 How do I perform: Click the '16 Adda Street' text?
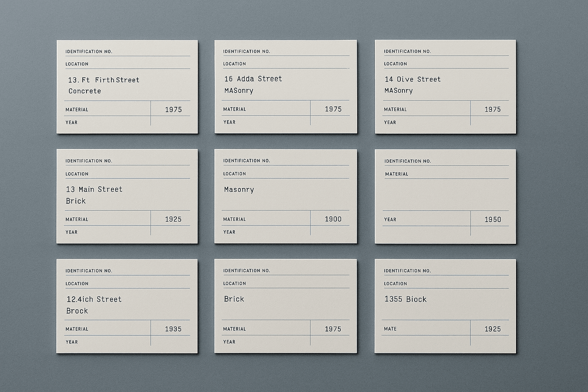pyautogui.click(x=253, y=79)
